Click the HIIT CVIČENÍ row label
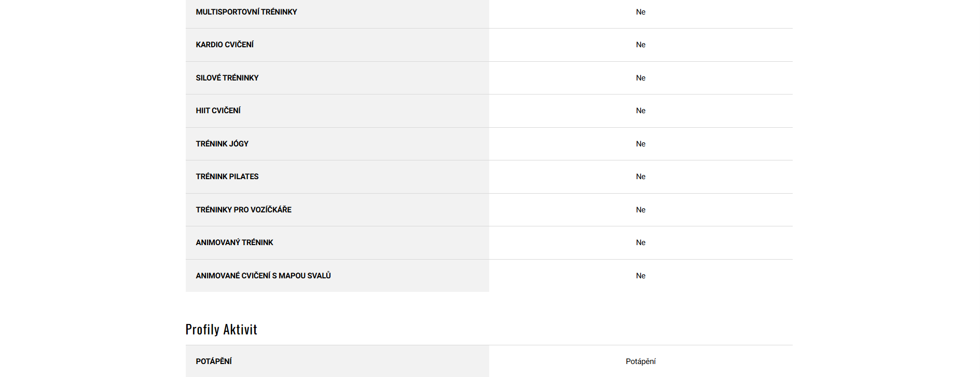 (x=218, y=111)
